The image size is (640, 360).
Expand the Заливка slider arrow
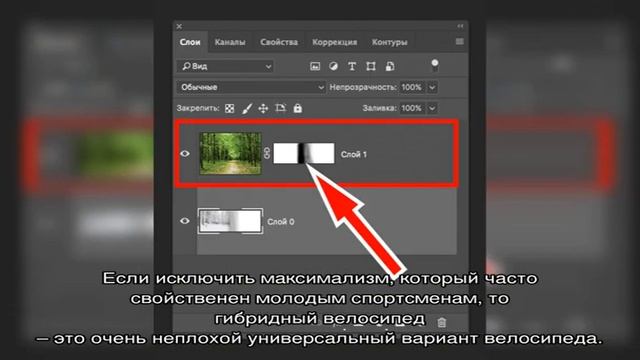(x=432, y=108)
